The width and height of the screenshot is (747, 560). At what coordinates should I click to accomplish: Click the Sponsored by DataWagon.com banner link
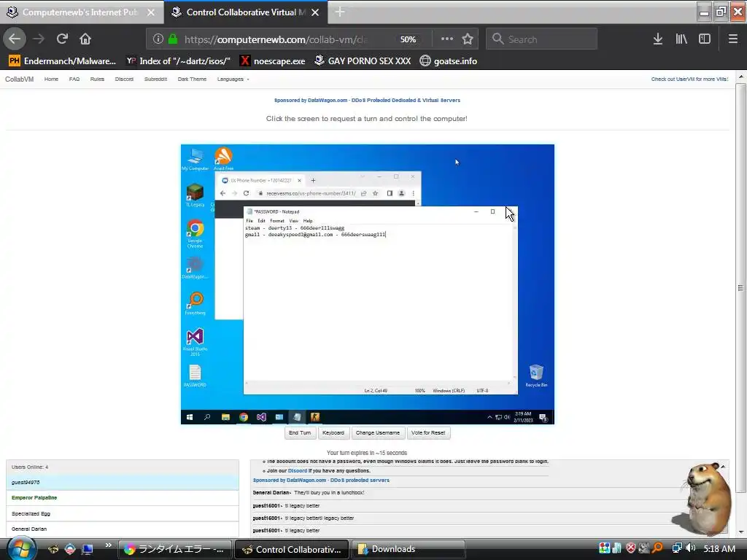pos(367,100)
